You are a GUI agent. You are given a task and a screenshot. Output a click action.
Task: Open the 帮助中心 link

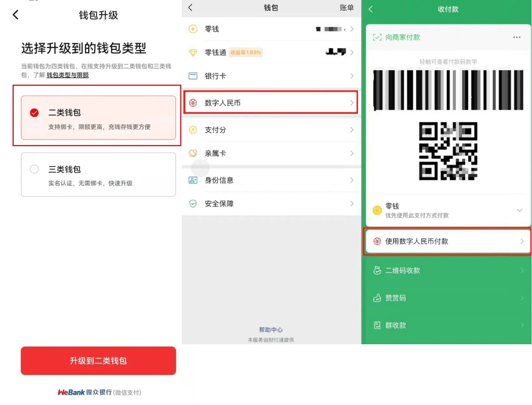[x=271, y=330]
